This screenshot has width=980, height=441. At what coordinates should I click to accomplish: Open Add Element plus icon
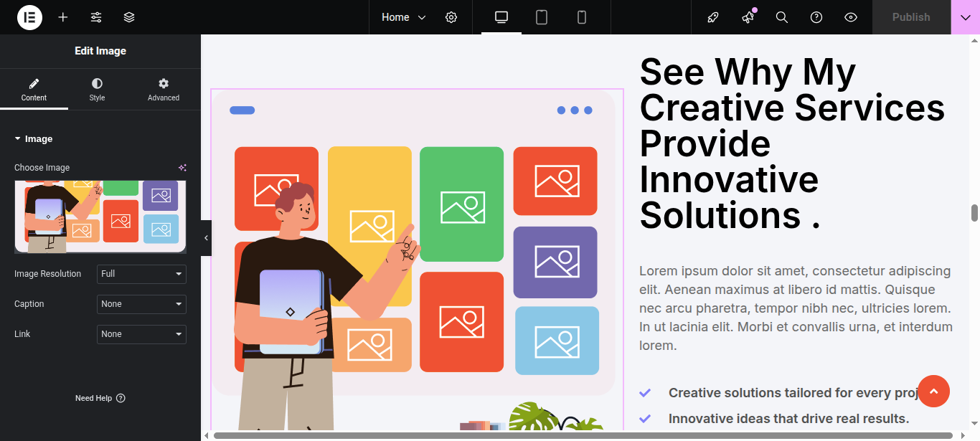(63, 17)
